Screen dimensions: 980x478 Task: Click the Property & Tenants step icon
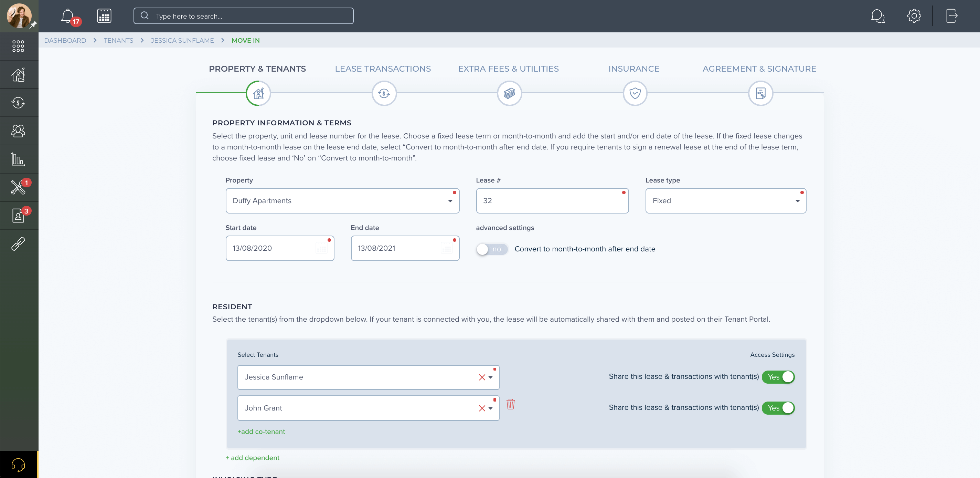click(258, 93)
